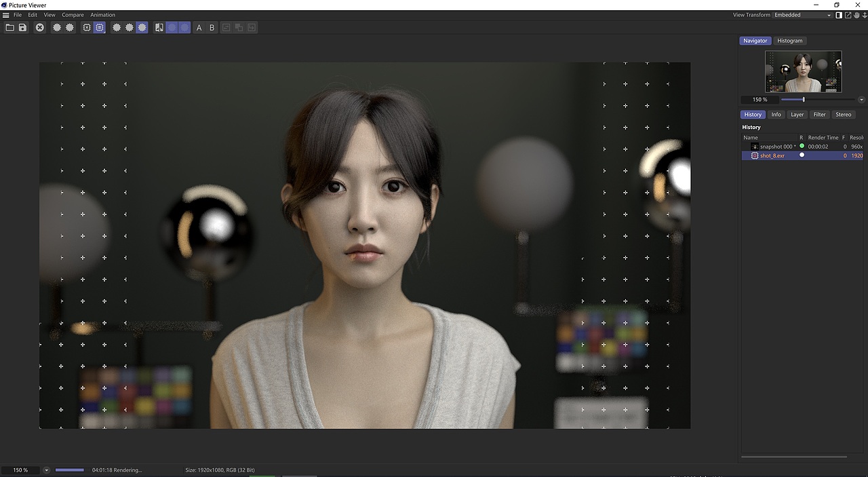Open the File menu
Image resolution: width=868 pixels, height=477 pixels.
point(18,15)
